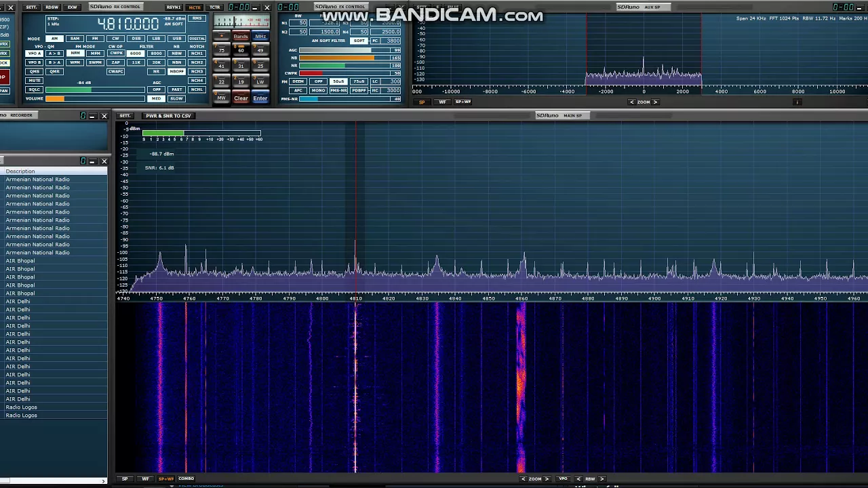Select AM demodulation mode
Image resolution: width=868 pixels, height=488 pixels.
pos(54,39)
